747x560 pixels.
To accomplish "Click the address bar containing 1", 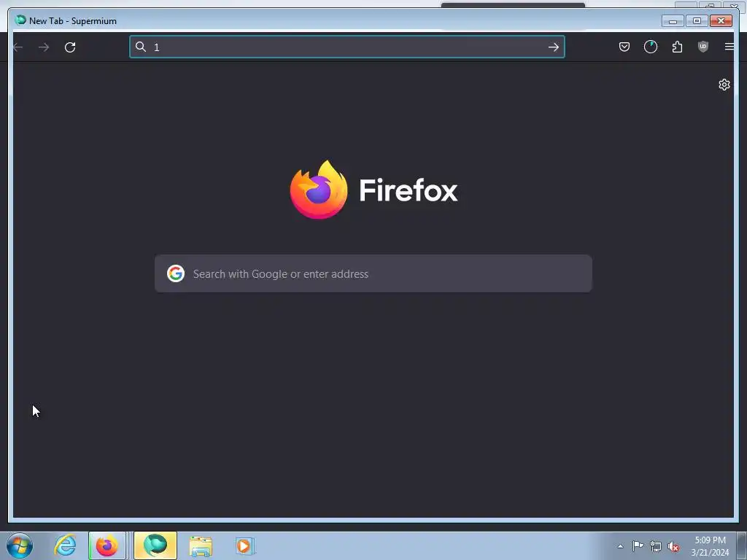I will [x=347, y=47].
